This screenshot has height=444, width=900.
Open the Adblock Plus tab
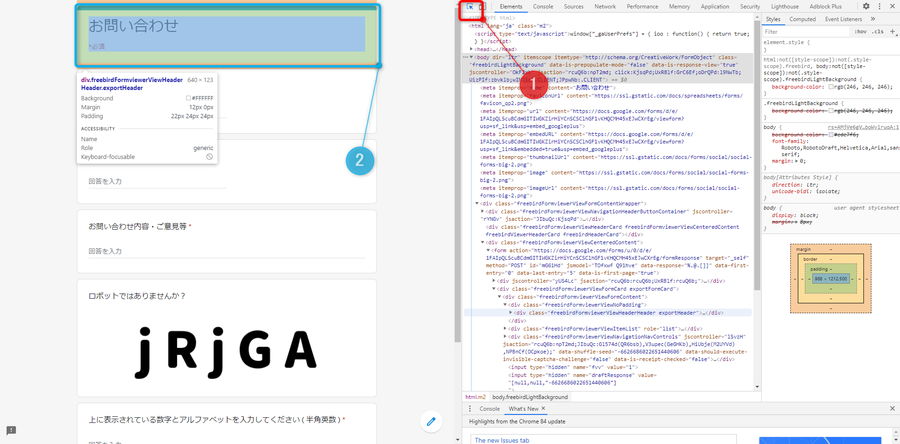825,6
